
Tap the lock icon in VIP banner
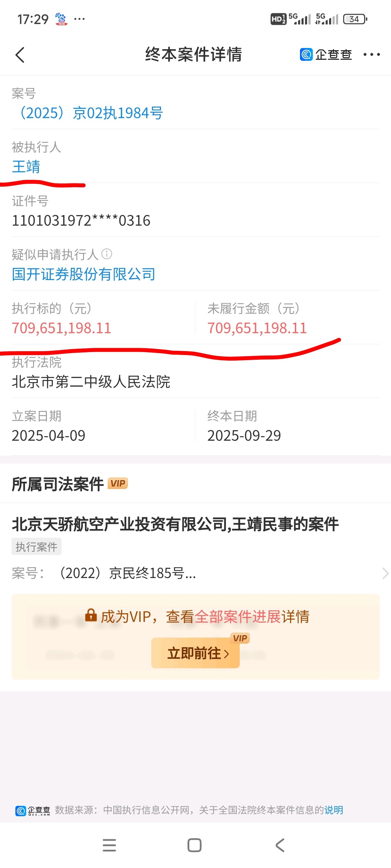pos(91,615)
